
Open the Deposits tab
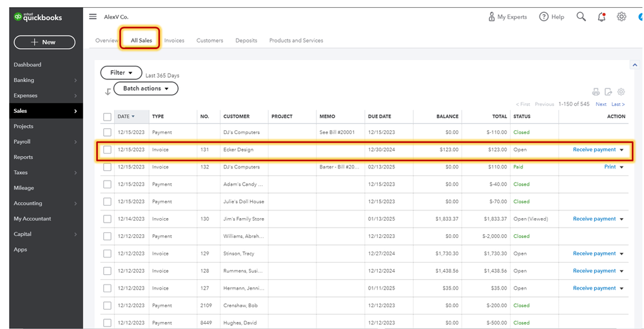point(246,40)
